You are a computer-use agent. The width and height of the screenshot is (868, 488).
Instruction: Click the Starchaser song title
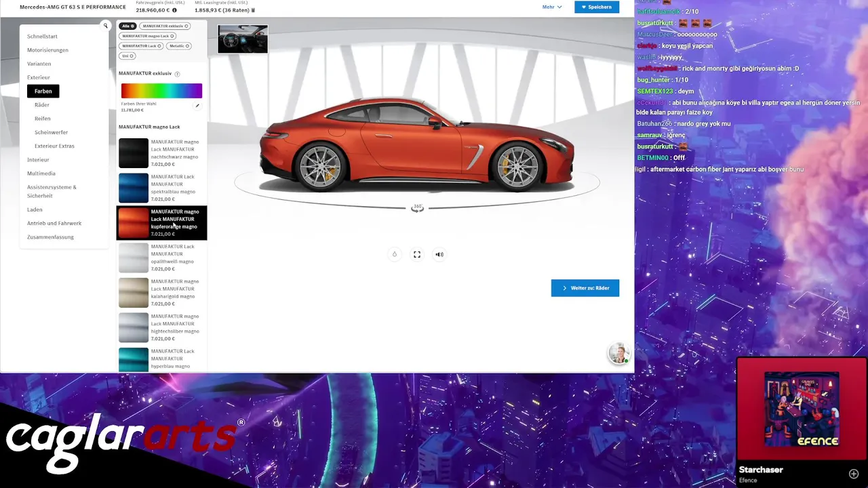(x=761, y=470)
